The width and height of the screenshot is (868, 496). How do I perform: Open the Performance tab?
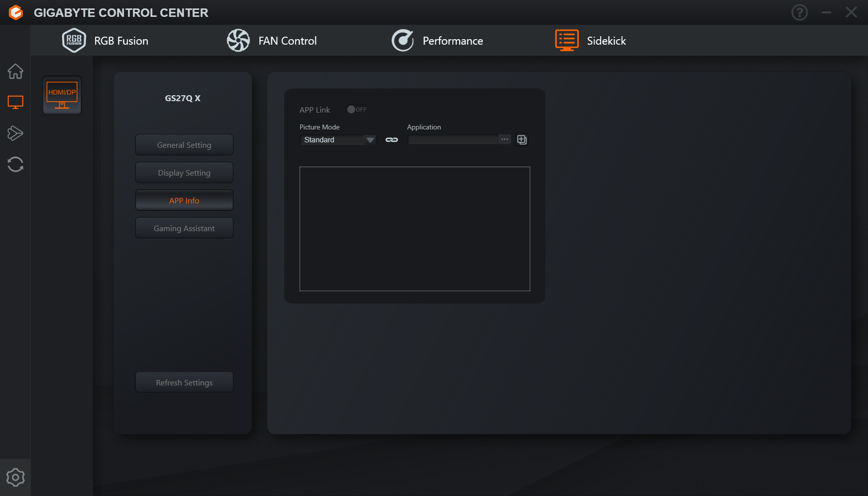click(437, 41)
